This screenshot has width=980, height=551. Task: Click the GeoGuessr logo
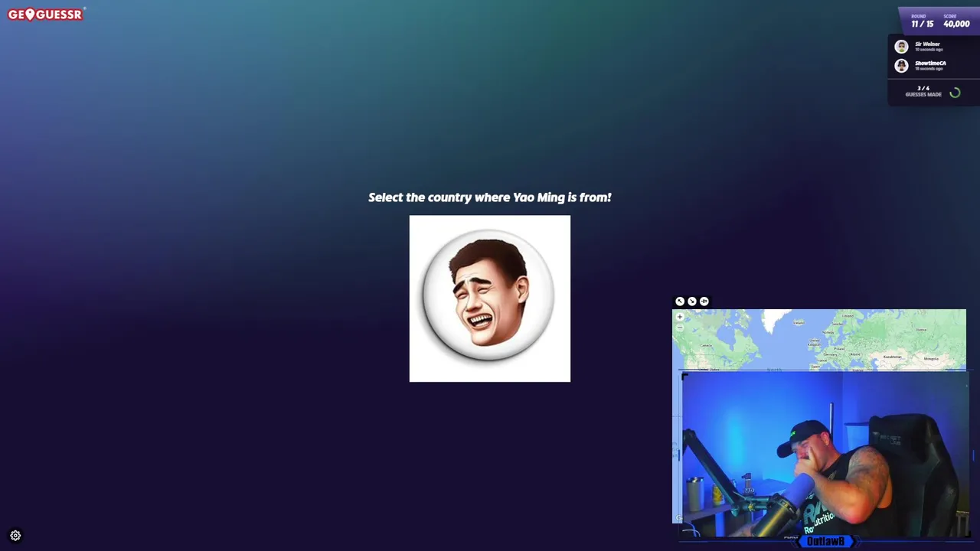[x=45, y=14]
